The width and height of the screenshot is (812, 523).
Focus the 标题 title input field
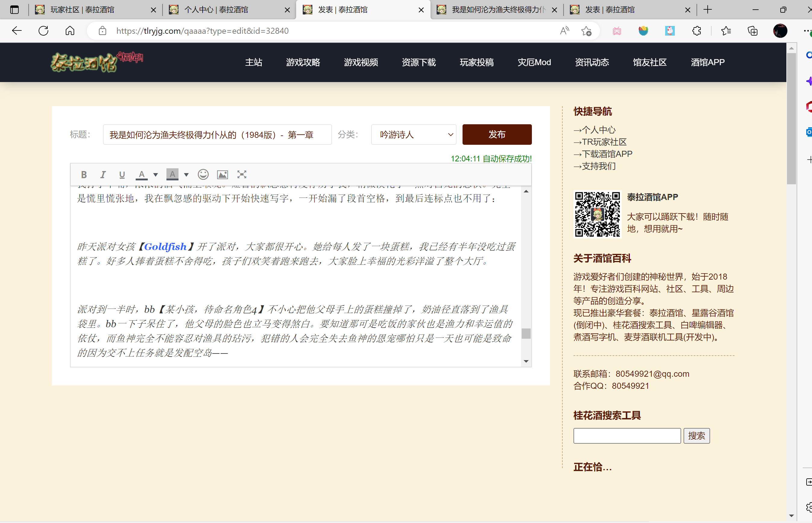(217, 135)
